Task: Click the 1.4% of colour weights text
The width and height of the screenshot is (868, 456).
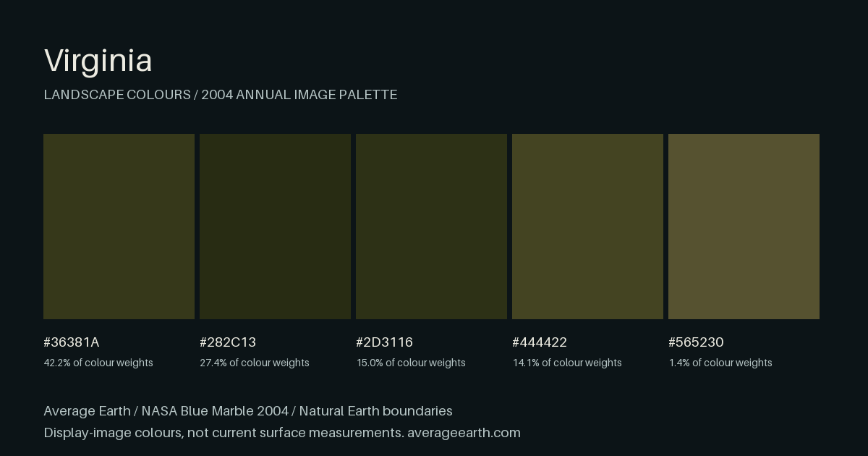Action: pyautogui.click(x=720, y=363)
